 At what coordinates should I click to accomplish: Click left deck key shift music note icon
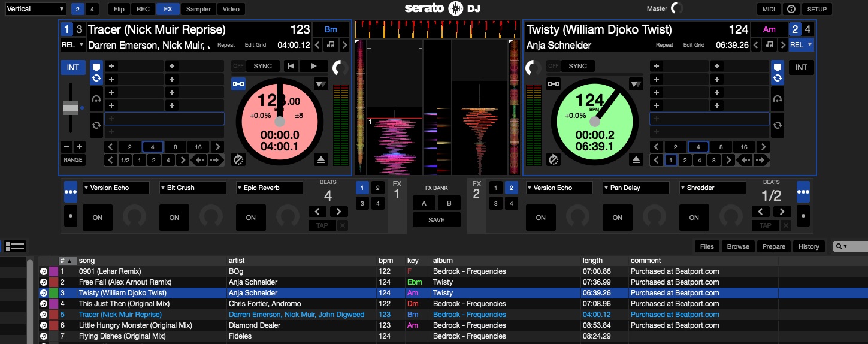pyautogui.click(x=331, y=45)
